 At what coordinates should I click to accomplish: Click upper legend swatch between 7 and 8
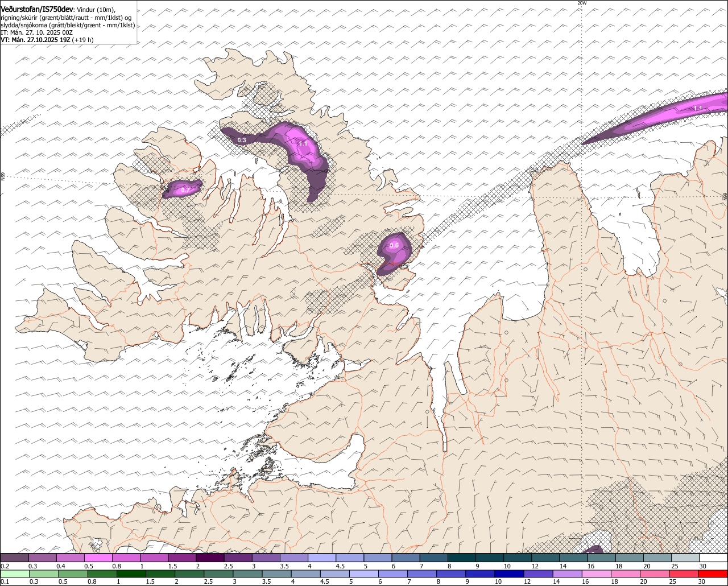(x=434, y=558)
